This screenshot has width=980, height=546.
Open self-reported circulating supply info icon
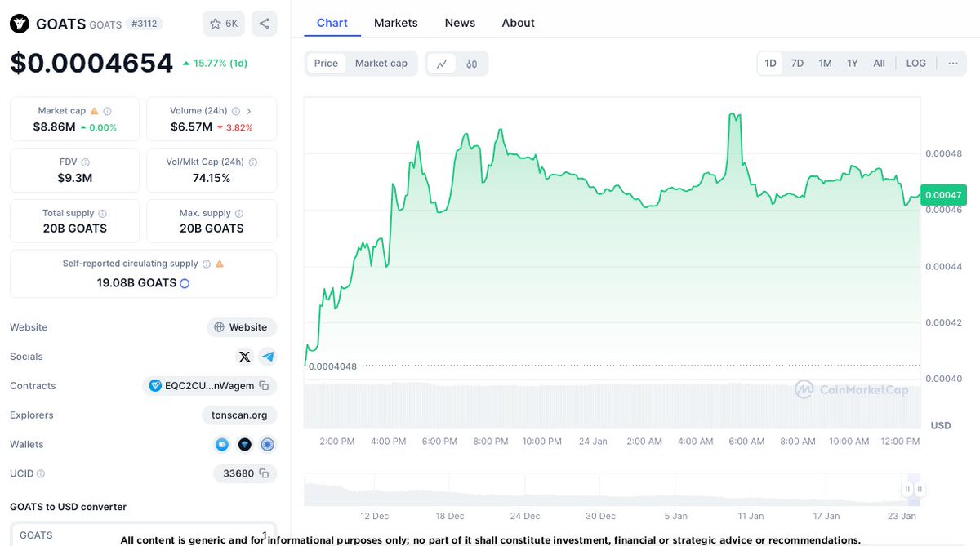point(207,264)
